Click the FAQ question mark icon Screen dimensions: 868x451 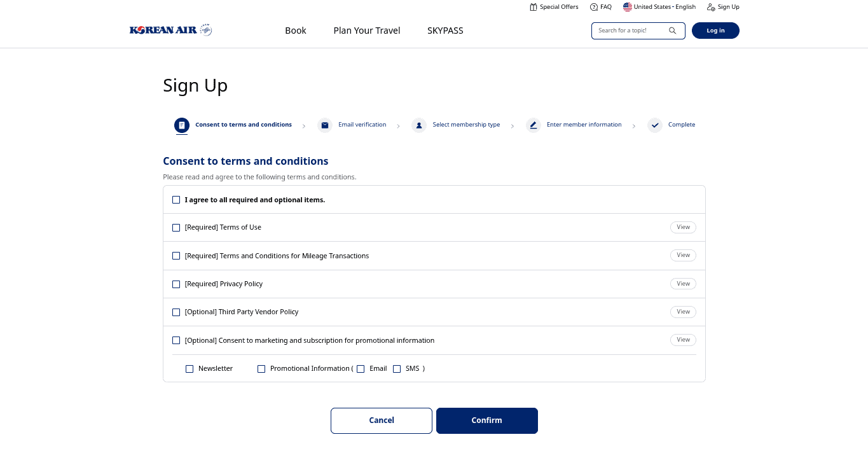(594, 7)
